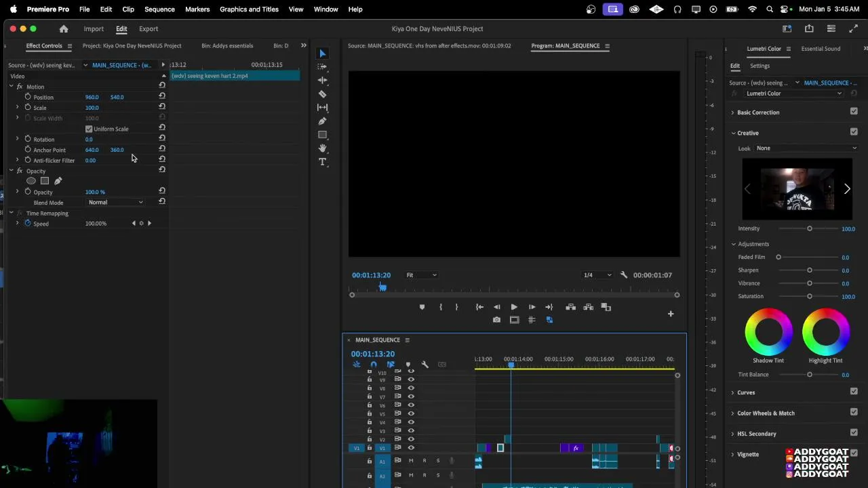Select the Type tool
This screenshot has width=868, height=488.
(x=323, y=161)
